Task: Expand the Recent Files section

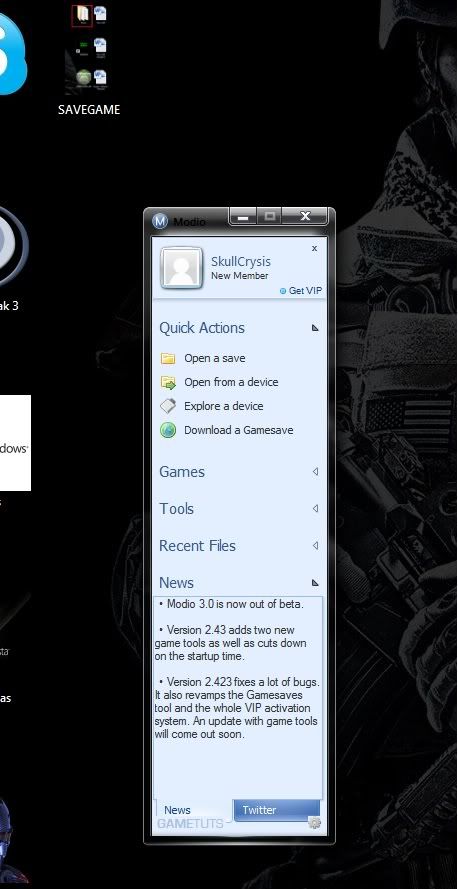Action: 315,545
